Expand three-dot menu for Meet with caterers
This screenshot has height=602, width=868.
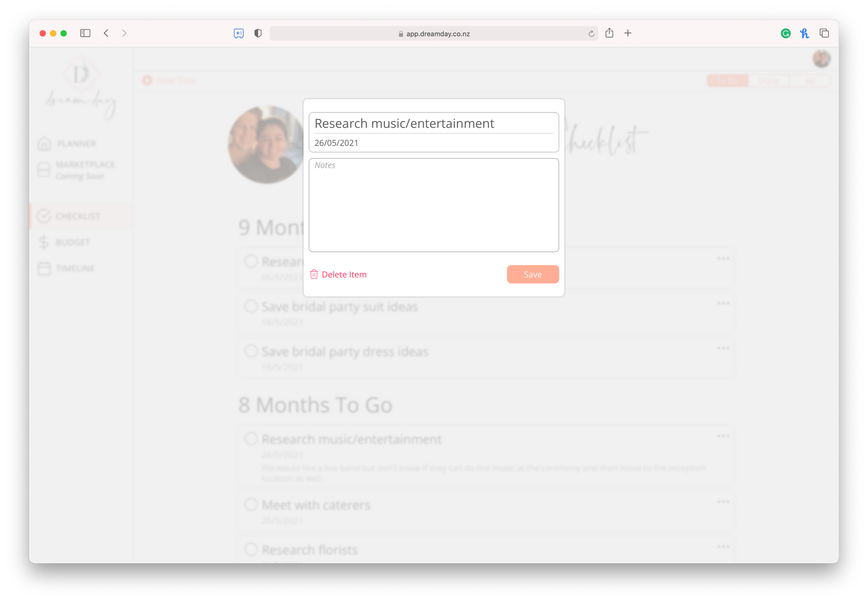tap(723, 502)
